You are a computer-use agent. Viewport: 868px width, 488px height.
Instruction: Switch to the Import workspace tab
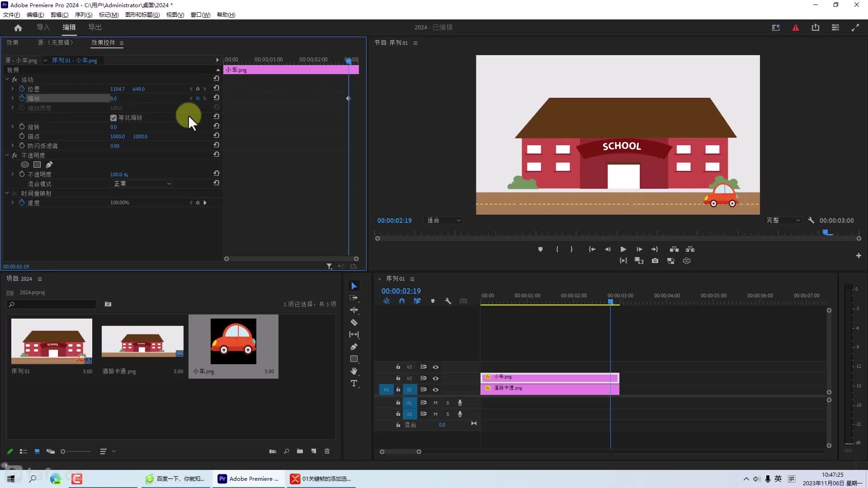pyautogui.click(x=43, y=28)
